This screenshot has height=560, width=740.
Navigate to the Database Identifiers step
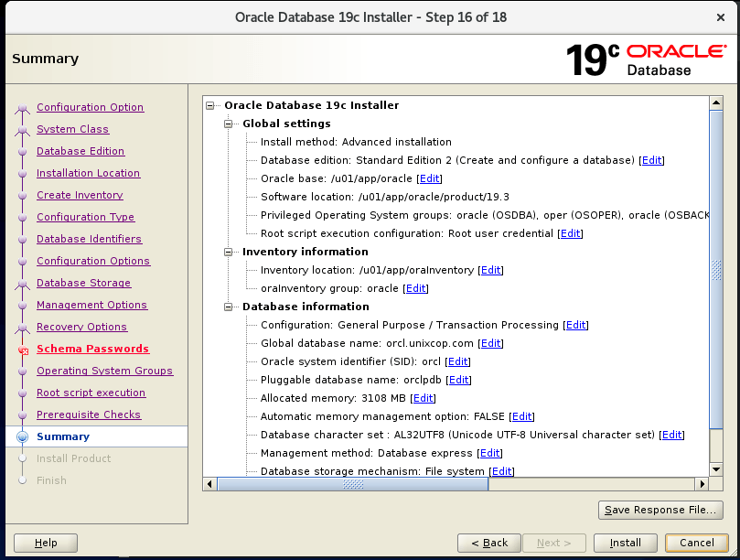pos(90,239)
